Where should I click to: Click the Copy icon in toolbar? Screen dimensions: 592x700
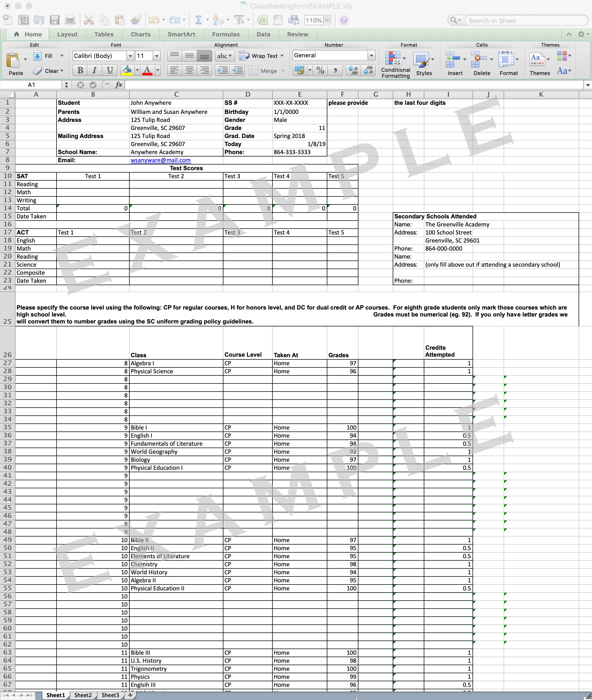pos(104,20)
